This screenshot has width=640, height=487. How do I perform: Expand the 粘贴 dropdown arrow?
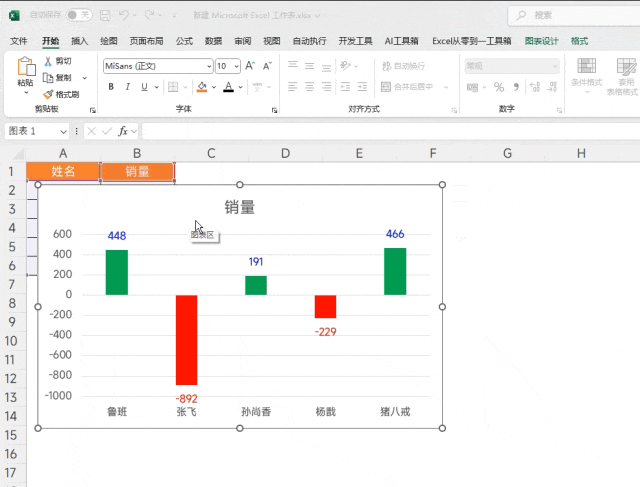point(26,93)
